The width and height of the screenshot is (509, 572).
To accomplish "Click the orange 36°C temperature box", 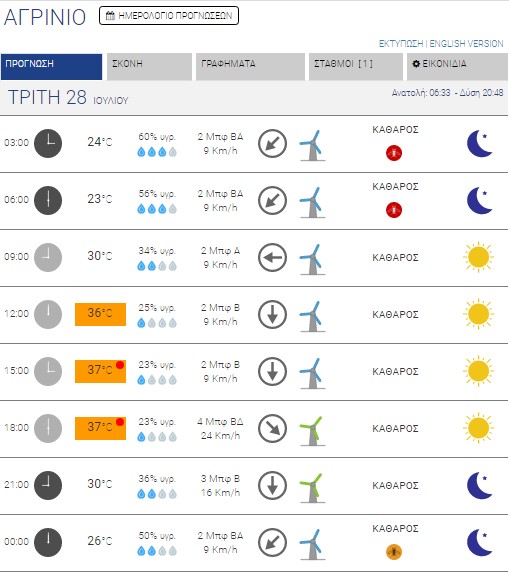I will coord(100,314).
